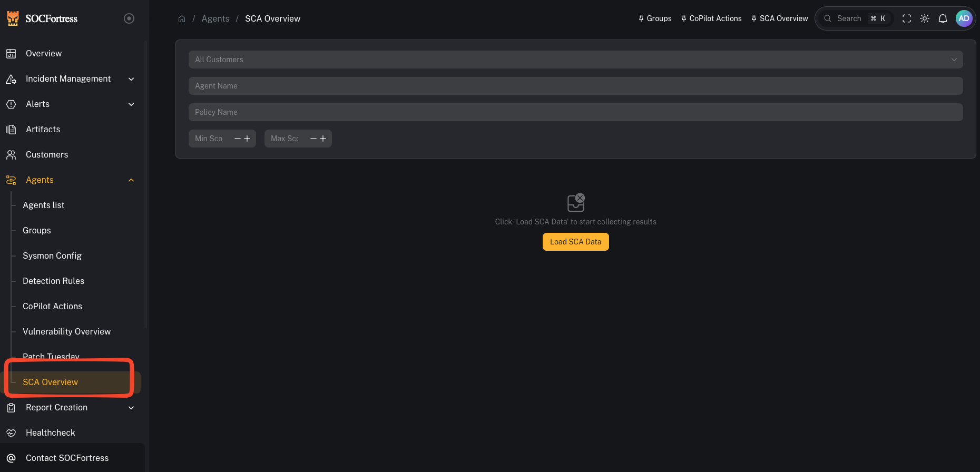Click the Agents breadcrumb link
This screenshot has width=980, height=472.
click(215, 18)
